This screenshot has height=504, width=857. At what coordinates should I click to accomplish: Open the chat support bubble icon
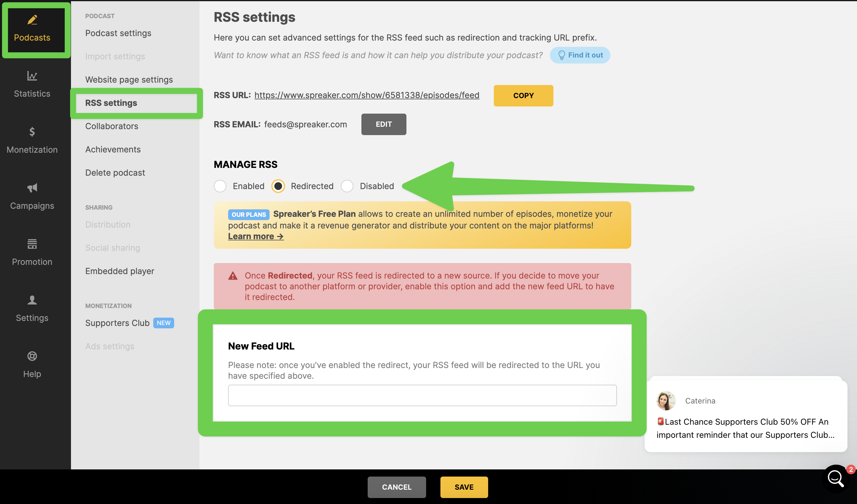pos(836,479)
